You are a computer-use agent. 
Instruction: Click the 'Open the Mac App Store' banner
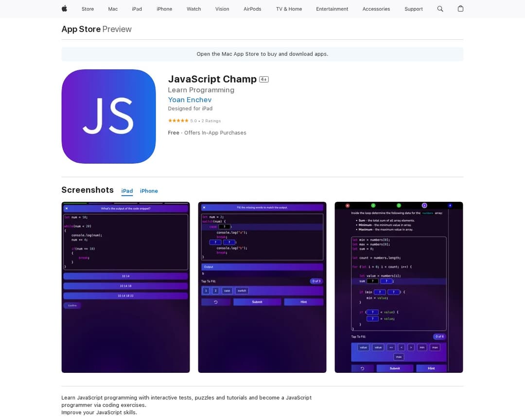tap(262, 54)
